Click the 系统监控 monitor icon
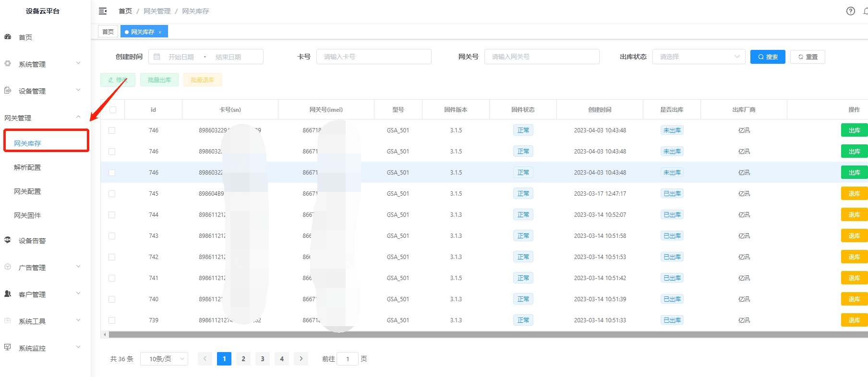 [8, 348]
